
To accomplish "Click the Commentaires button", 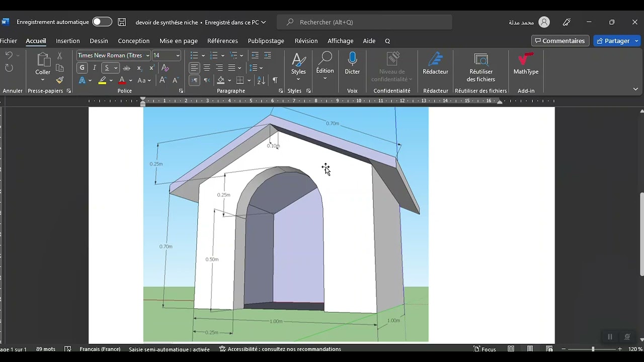I will click(560, 41).
